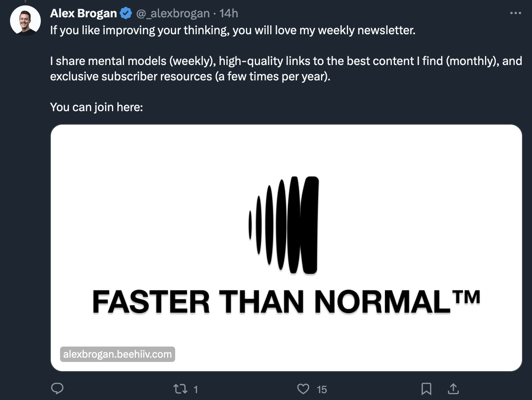The height and width of the screenshot is (400, 532).
Task: Visit the alexbrogan.beehiiv.com link card
Action: (118, 354)
